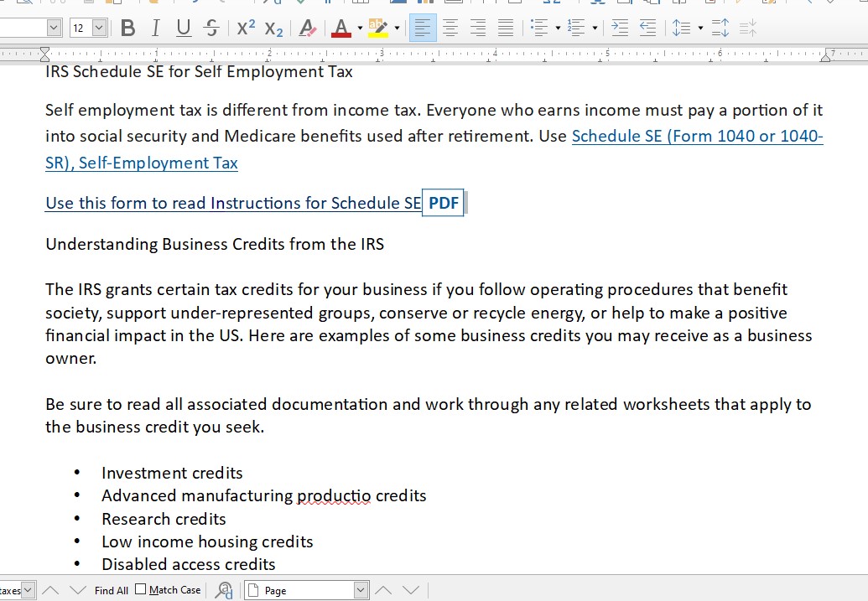The height and width of the screenshot is (601, 868).
Task: Enable Match Case checkbox
Action: point(141,589)
